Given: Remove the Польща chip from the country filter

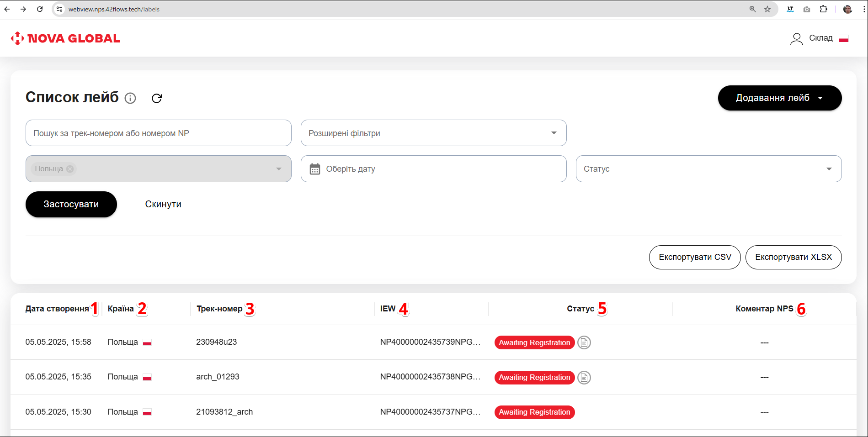Looking at the screenshot, I should coord(70,169).
